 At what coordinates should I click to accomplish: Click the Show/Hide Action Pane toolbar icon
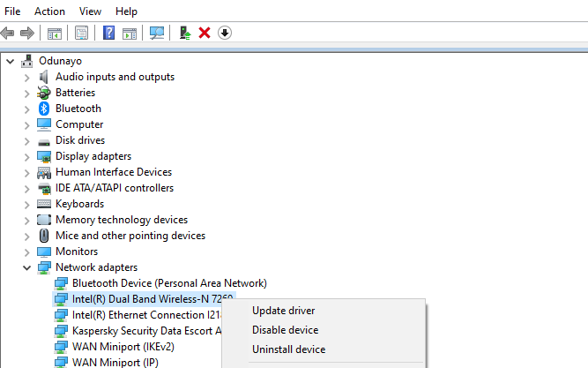(130, 33)
